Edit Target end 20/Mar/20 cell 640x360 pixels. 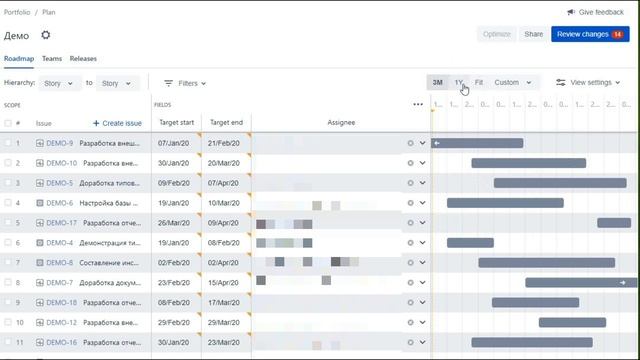coord(227,163)
